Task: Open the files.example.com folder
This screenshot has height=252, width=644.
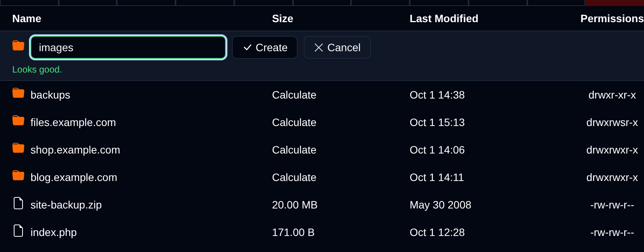Action: (73, 123)
